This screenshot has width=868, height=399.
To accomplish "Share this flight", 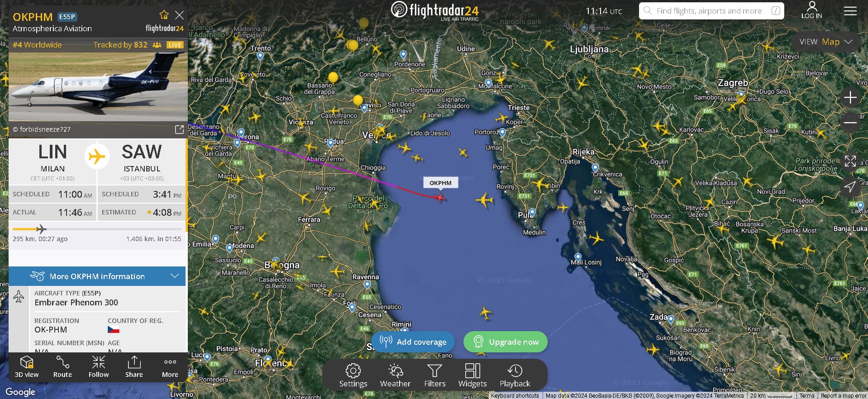I will [x=134, y=367].
